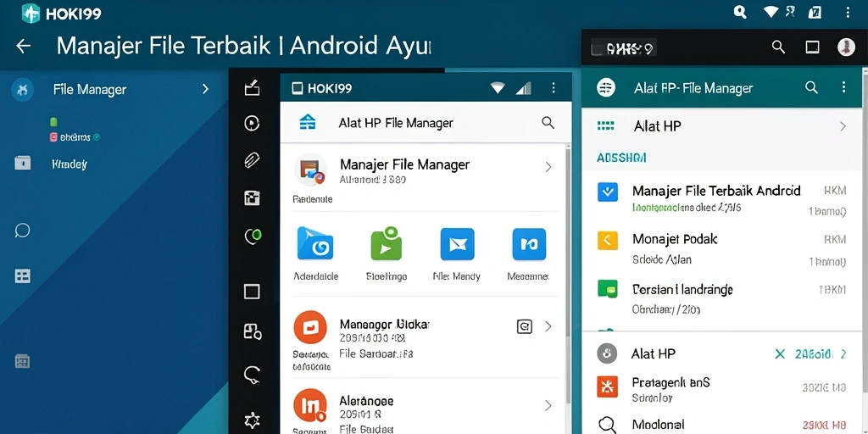This screenshot has height=434, width=868.
Task: Expand the Alerangee row chevron
Action: tap(548, 406)
